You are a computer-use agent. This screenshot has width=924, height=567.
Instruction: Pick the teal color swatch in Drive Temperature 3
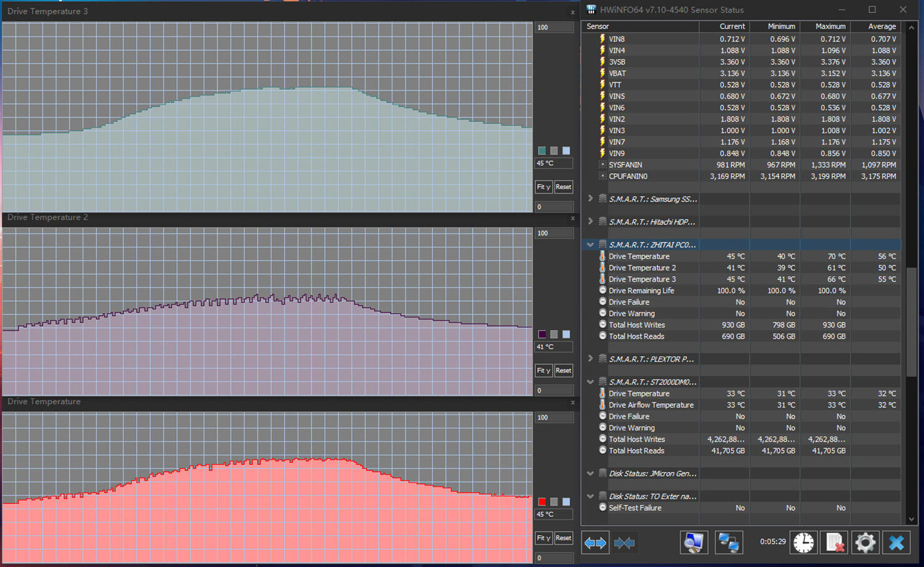[542, 150]
